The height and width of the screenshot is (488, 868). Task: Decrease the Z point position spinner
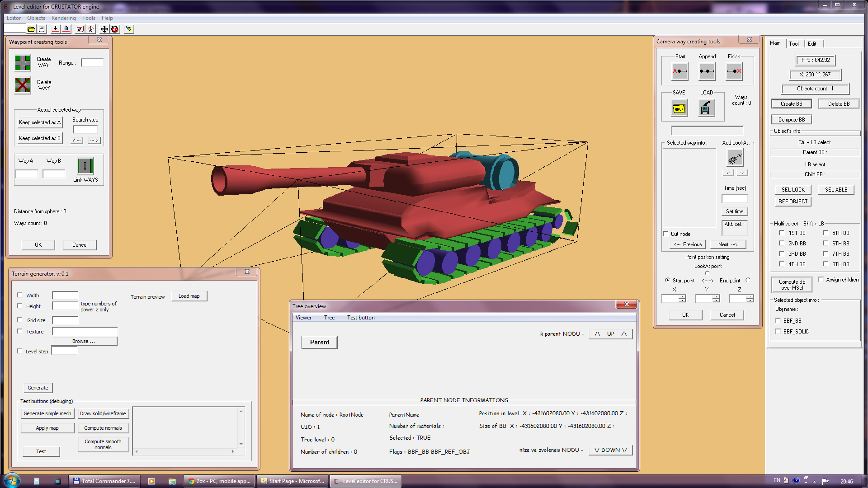tap(750, 300)
